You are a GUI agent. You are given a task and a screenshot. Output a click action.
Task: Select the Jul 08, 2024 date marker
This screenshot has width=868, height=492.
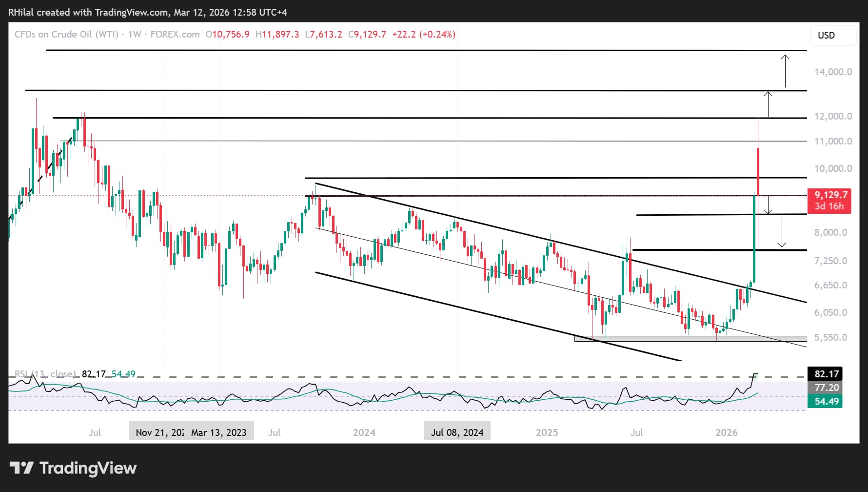[x=457, y=432]
